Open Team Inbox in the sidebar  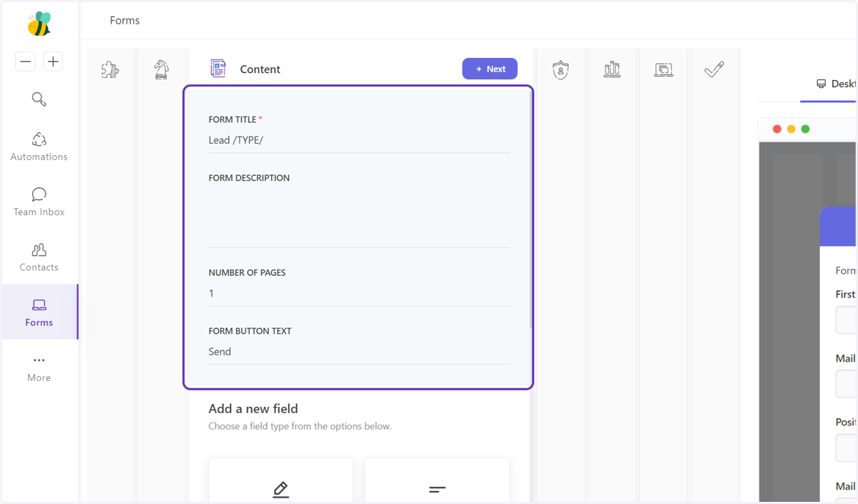(x=39, y=202)
